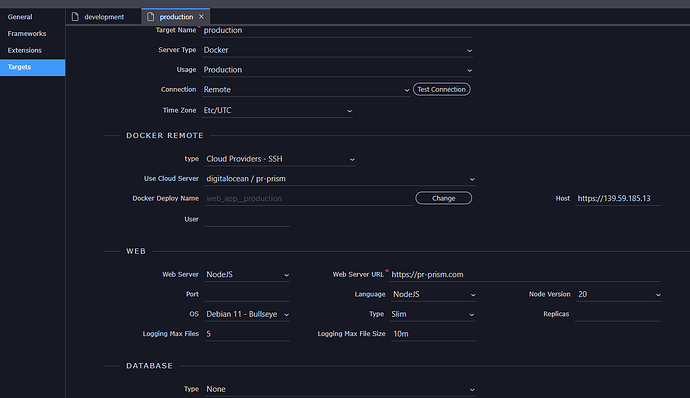690x398 pixels.
Task: Click the WEB section heading
Action: (136, 251)
